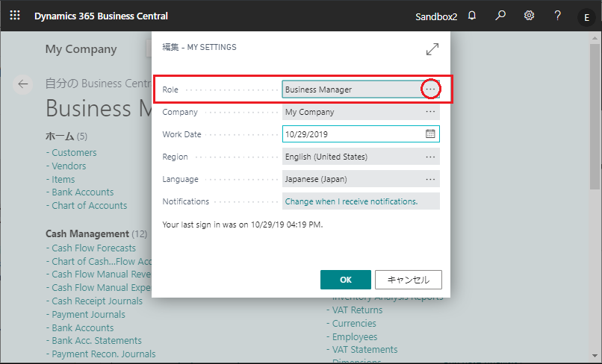
Task: Open the notifications bell icon
Action: tap(472, 16)
